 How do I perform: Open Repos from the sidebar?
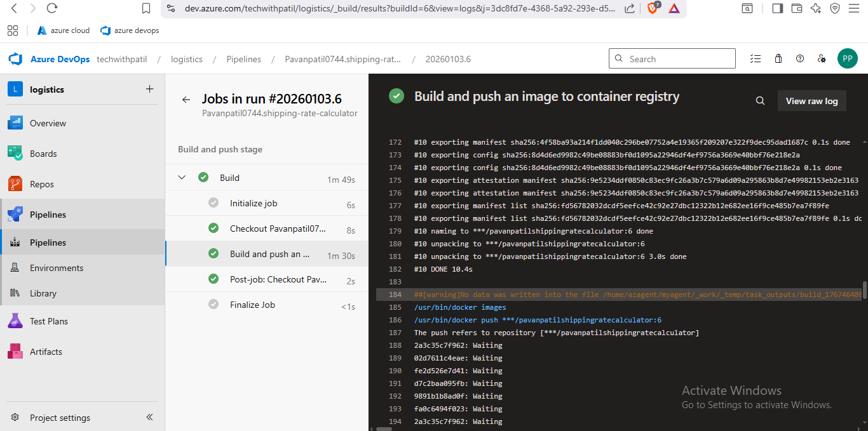click(x=41, y=184)
